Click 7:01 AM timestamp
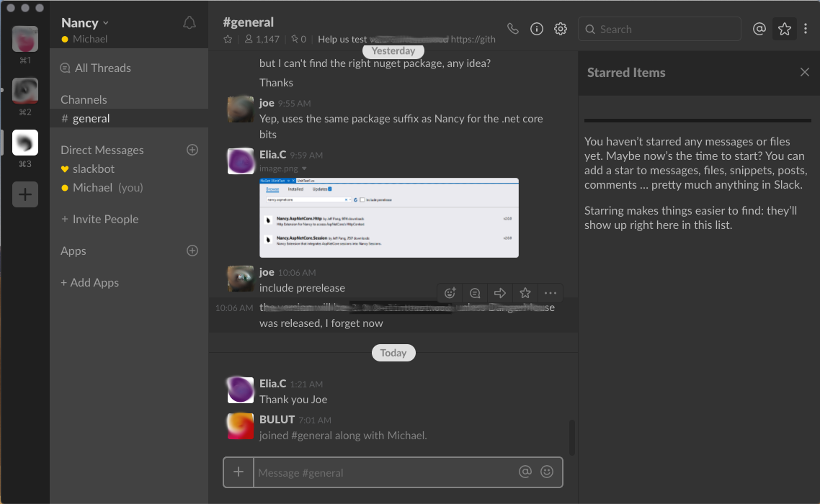Screen dimensions: 820x504 click(315, 420)
